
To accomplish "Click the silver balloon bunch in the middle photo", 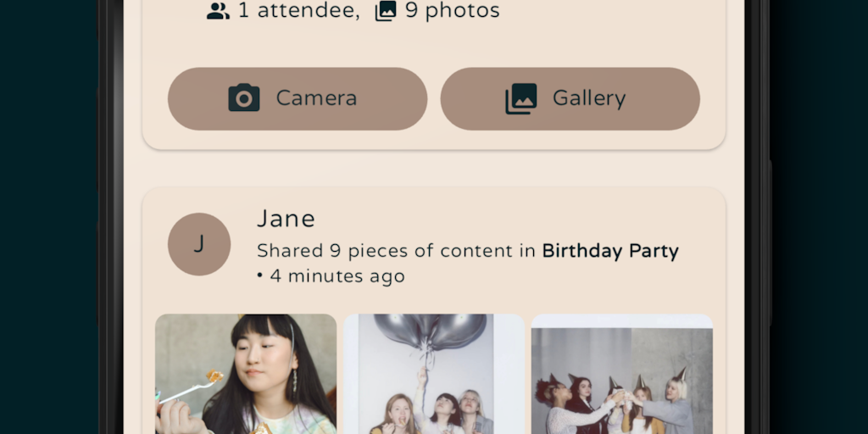I will coord(432,331).
